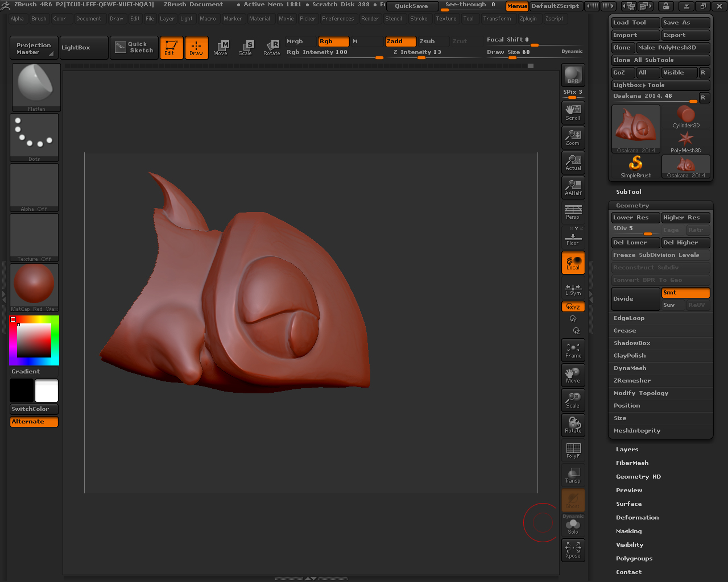This screenshot has width=728, height=582.
Task: Select Draw mode button
Action: [x=196, y=48]
